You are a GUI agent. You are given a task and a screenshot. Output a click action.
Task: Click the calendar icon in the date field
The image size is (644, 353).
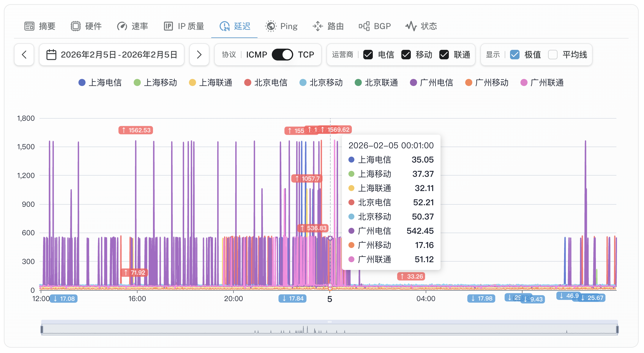pyautogui.click(x=51, y=55)
